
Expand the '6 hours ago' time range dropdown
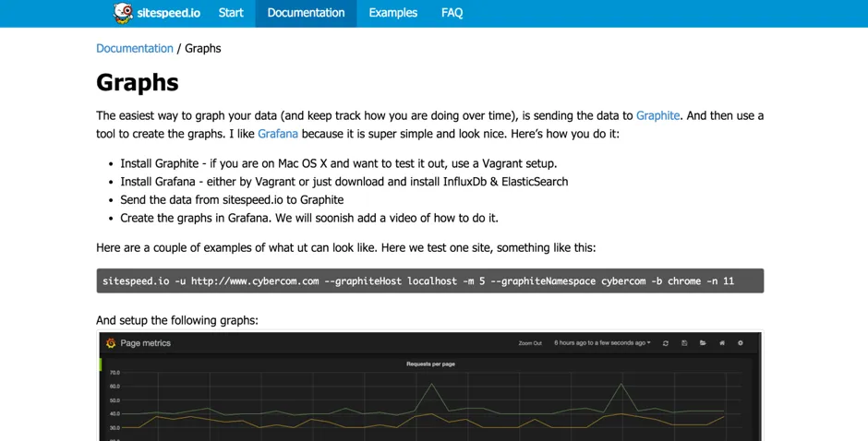click(x=602, y=343)
